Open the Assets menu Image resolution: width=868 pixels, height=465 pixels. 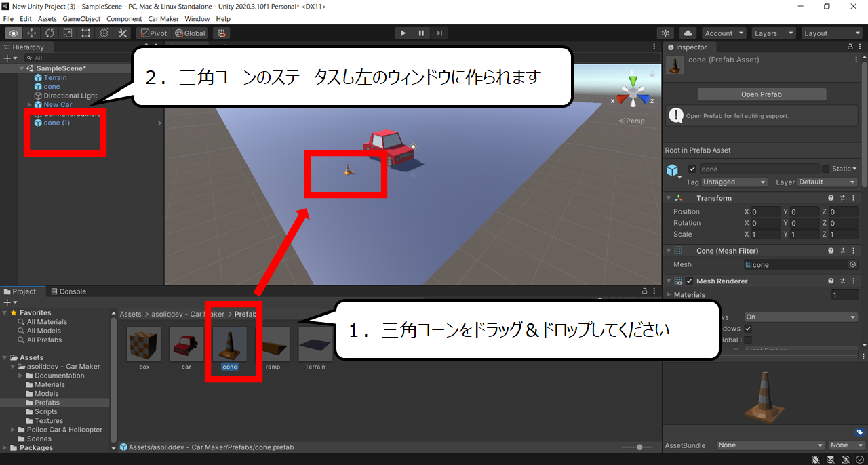47,19
